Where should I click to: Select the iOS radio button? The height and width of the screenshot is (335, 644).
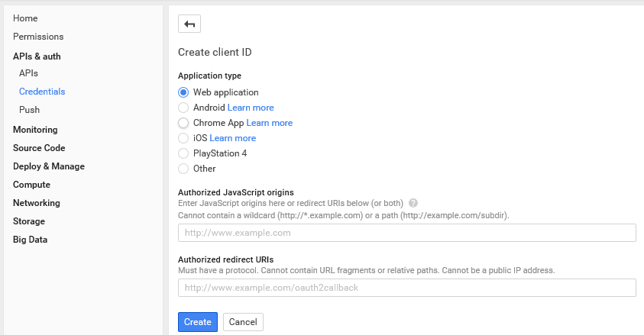coord(183,138)
